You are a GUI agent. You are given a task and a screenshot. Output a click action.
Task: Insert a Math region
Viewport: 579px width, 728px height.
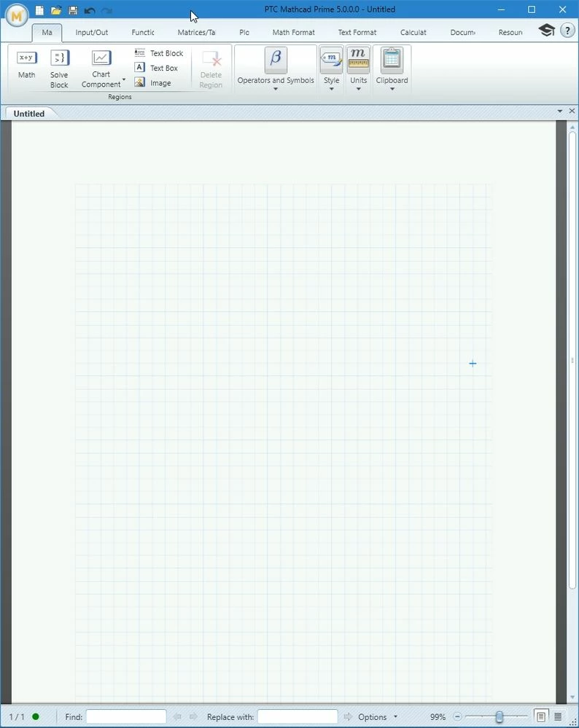click(x=26, y=65)
